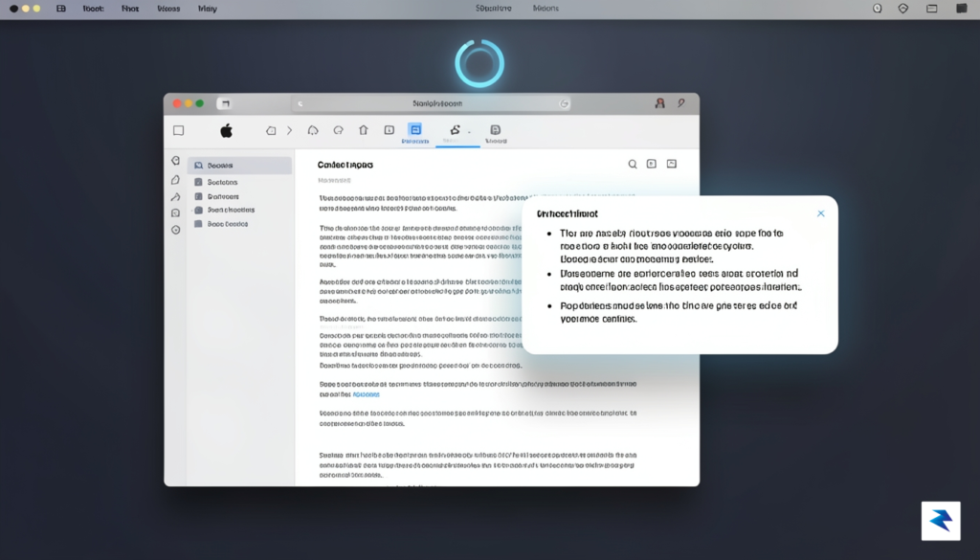Screen dimensions: 980x560
Task: Click the pencil-like third icon in left strip
Action: point(176,197)
